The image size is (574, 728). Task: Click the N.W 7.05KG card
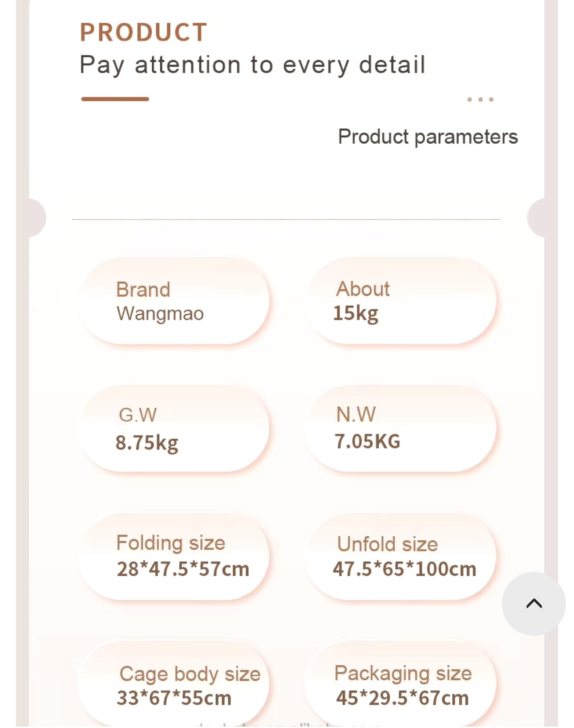(x=400, y=429)
